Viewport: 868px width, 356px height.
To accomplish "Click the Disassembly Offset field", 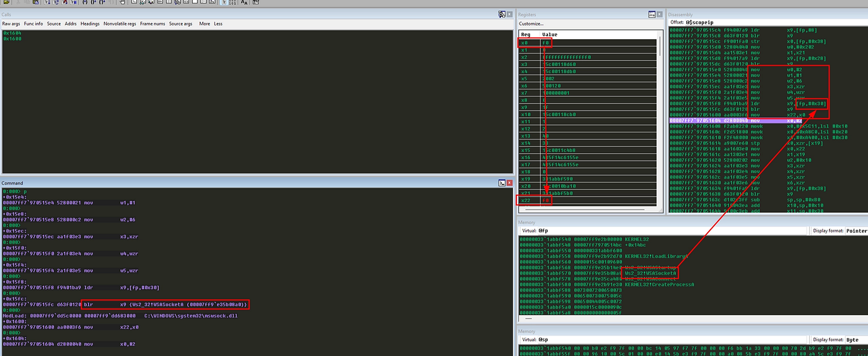I will (776, 22).
